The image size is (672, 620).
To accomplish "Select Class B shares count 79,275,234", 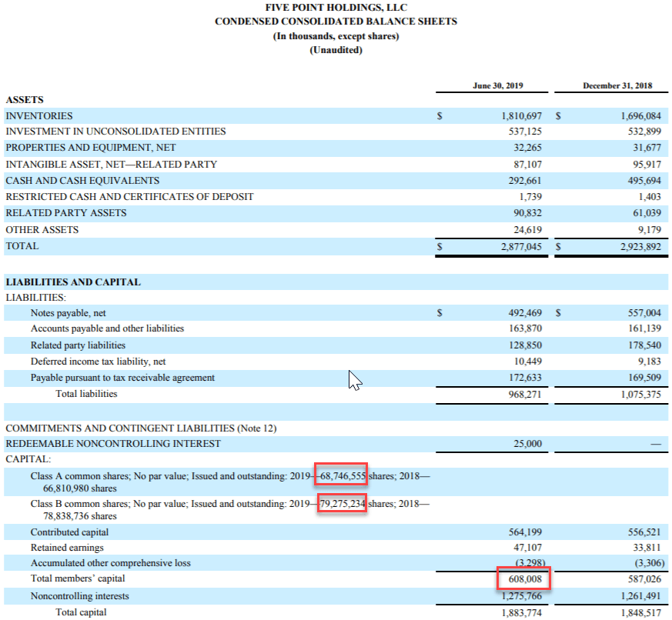I will (x=343, y=504).
